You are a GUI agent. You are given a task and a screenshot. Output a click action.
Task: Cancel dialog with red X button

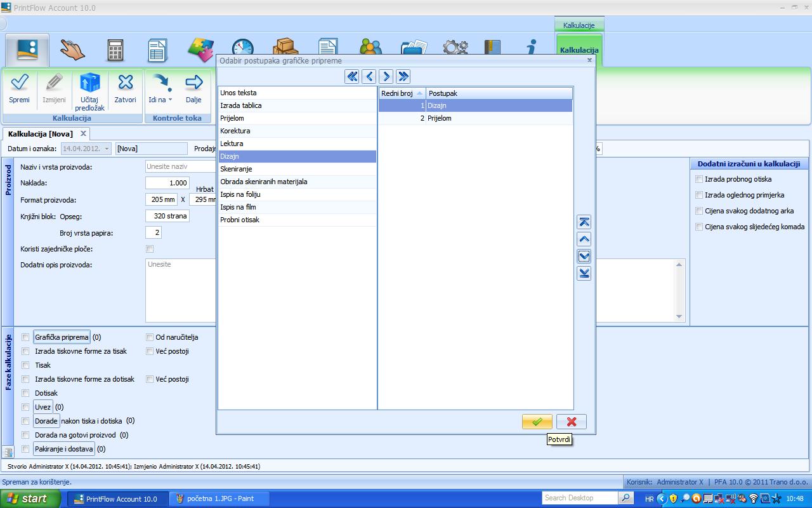(x=571, y=422)
